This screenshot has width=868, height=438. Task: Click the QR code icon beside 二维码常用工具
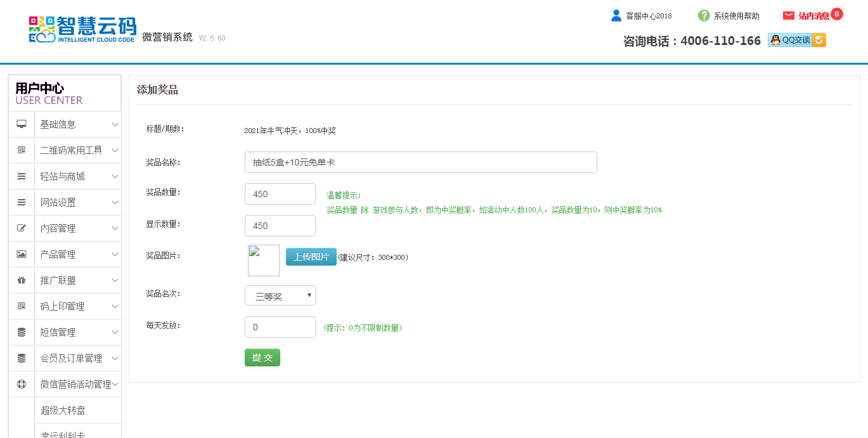point(22,150)
